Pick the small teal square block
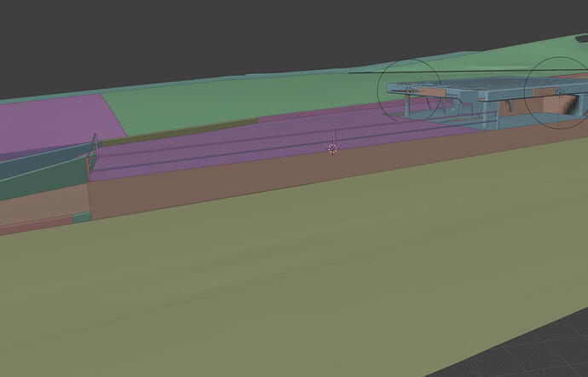This screenshot has width=588, height=377. [82, 217]
